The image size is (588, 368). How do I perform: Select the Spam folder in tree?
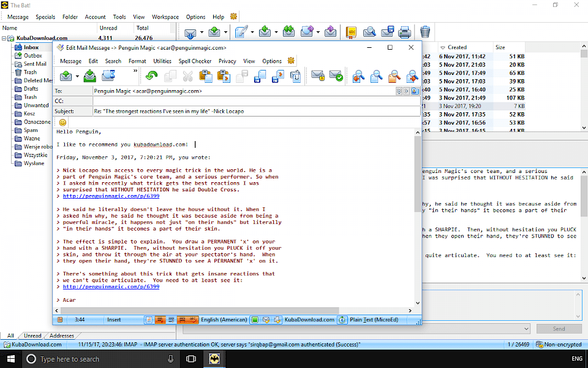(31, 130)
